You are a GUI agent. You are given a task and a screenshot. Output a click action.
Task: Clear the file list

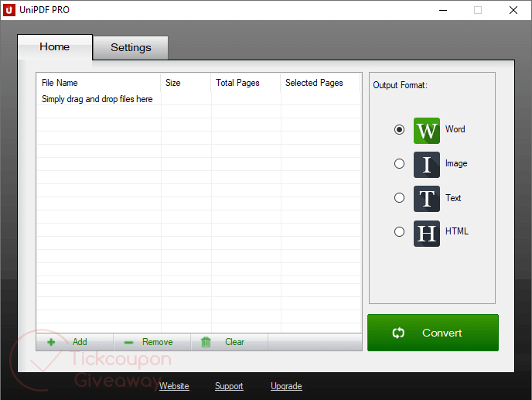(230, 342)
